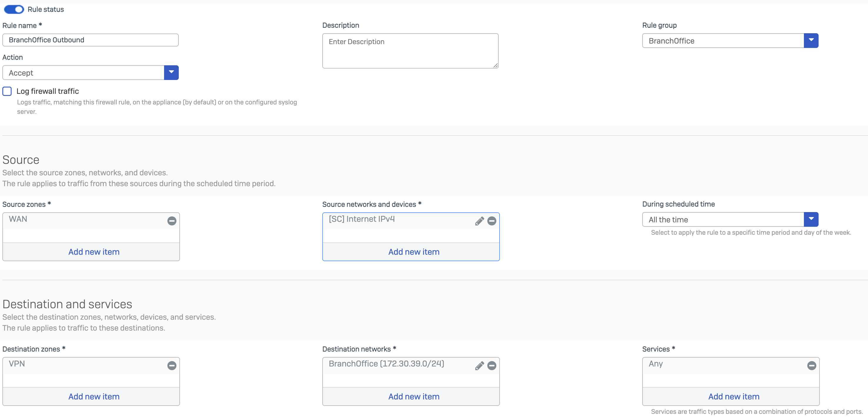Remove BranchOffice destination network entry

pos(492,365)
